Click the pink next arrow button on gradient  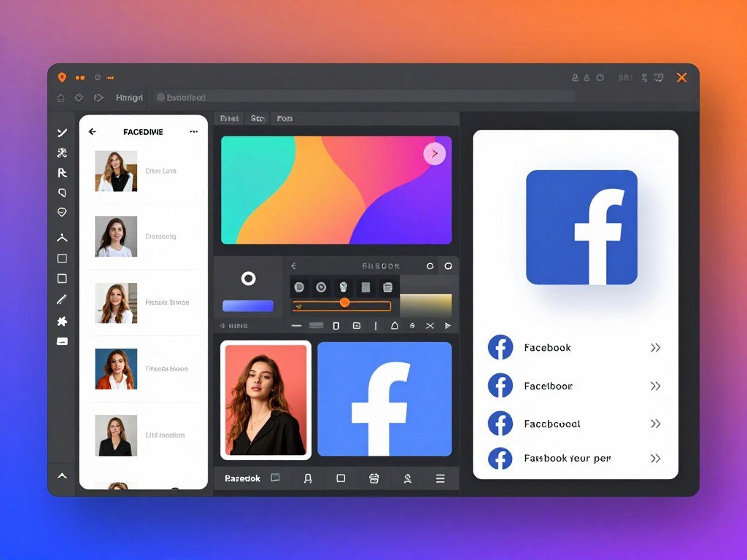coord(435,153)
